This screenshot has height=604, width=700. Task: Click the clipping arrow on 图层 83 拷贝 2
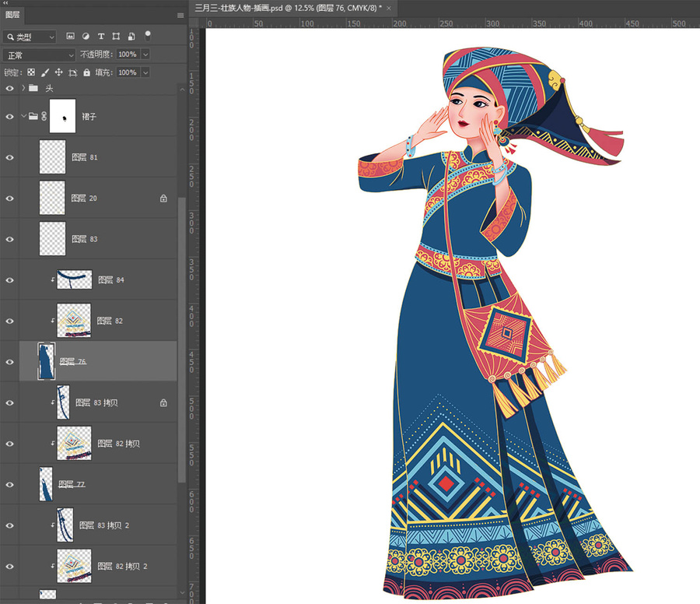[53, 525]
